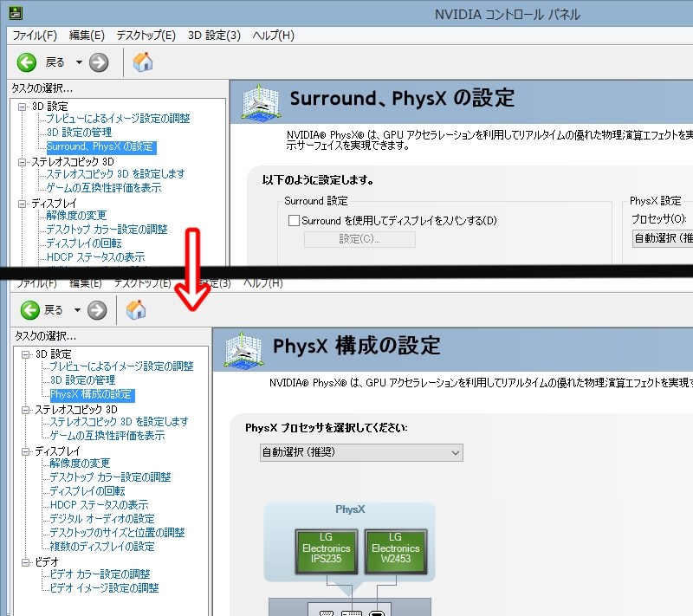Open プレビューによるイメージ設定の調整 in PhysX 構成 window
Viewport: 693px width, 616px height.
point(121,366)
